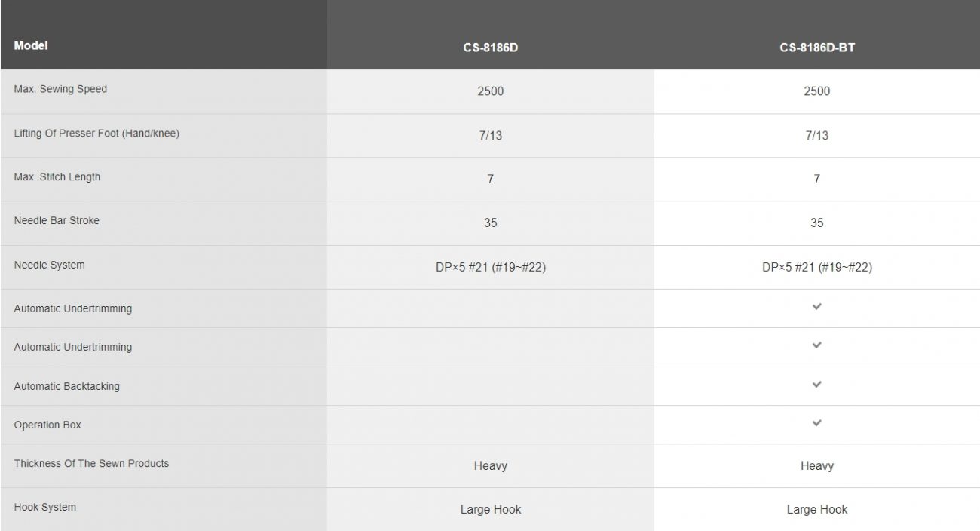Select the Large Hook value under CS-8186D-BT
The width and height of the screenshot is (980, 531).
[816, 510]
